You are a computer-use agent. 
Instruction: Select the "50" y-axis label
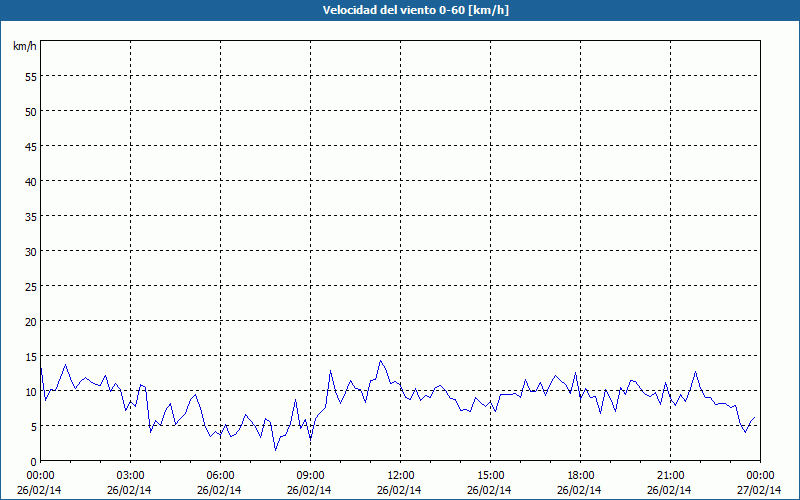coord(31,112)
